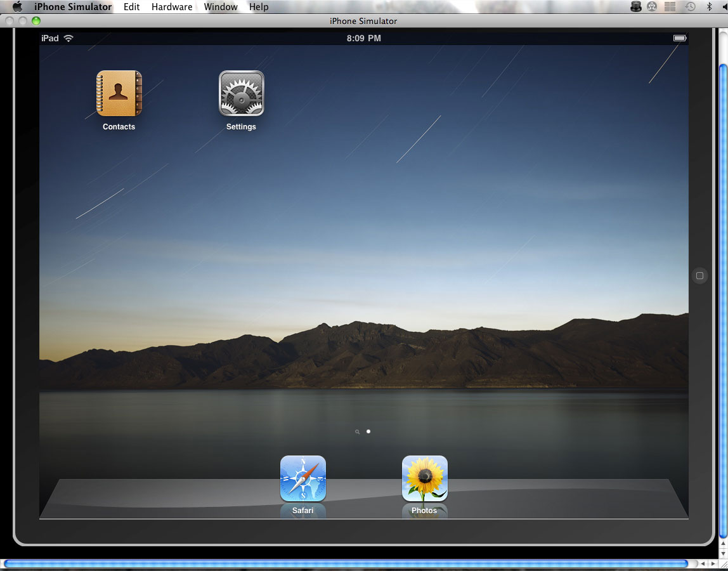Click the 8:09 PM clock text
The height and width of the screenshot is (571, 728).
coord(363,39)
